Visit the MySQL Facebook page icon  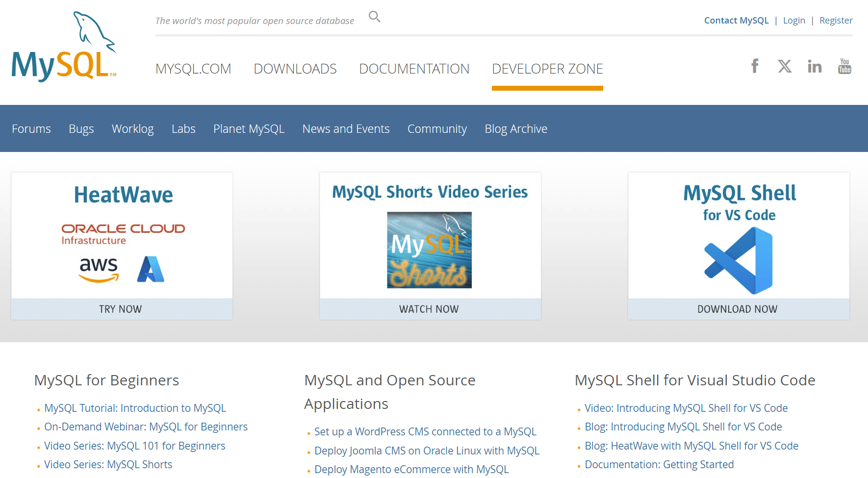755,66
